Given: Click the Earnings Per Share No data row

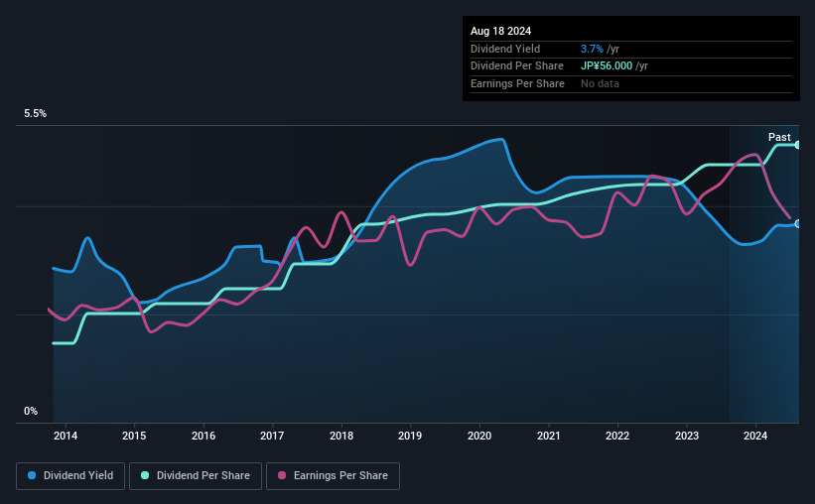Looking at the screenshot, I should point(631,83).
